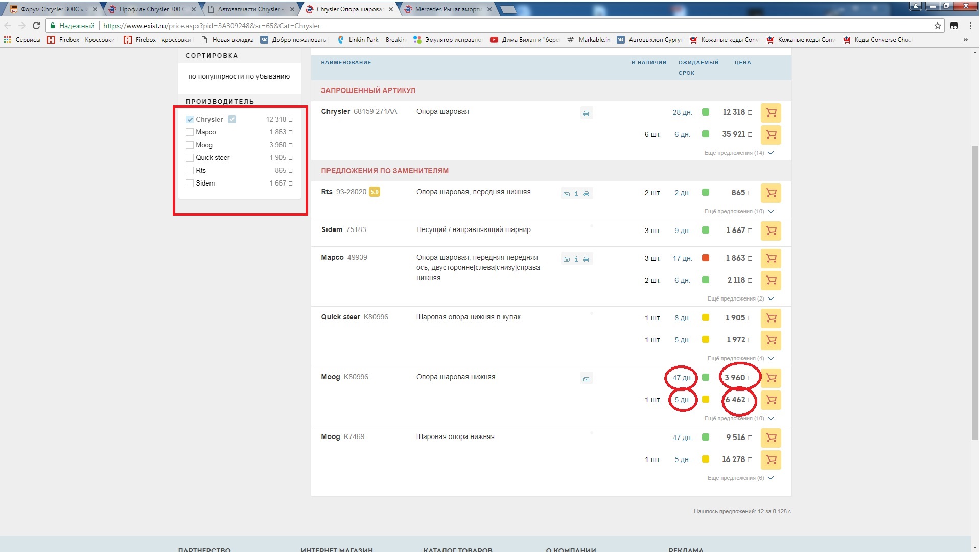
Task: Add Moog K80996 3 960 offer to cart
Action: 771,378
